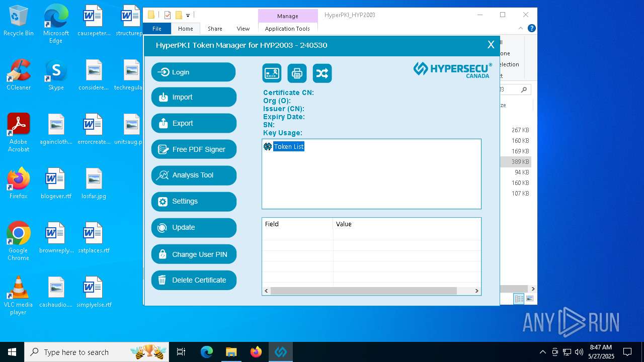
Task: Click the Value column header
Action: [x=407, y=224]
